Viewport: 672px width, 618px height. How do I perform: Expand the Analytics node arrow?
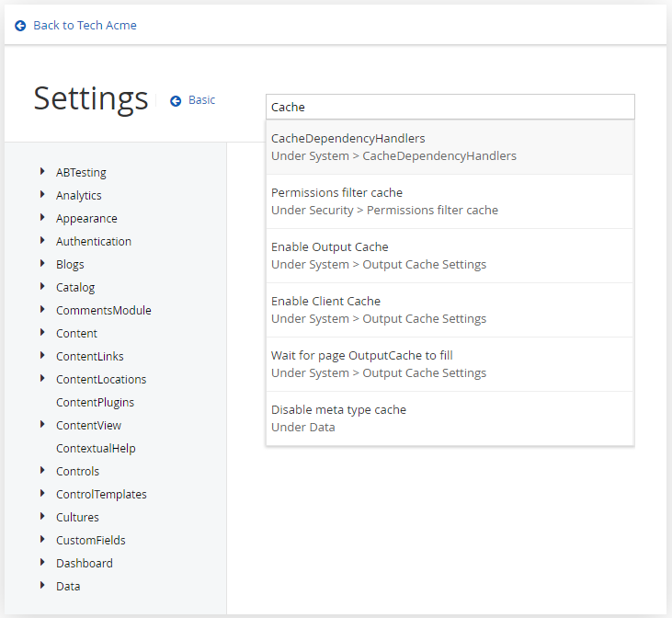[x=42, y=195]
